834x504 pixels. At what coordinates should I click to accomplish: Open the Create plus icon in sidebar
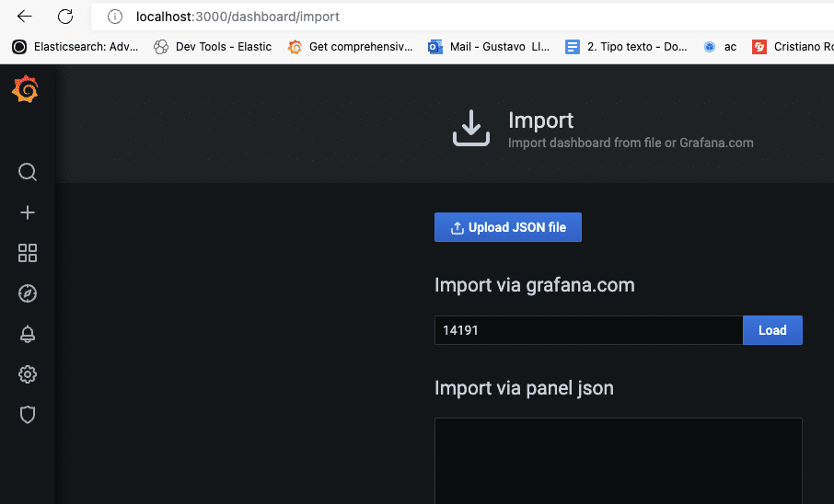27,212
